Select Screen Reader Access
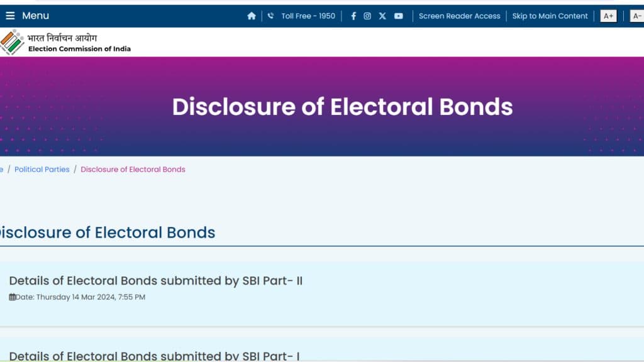Viewport: 644px width, 362px height. (460, 16)
